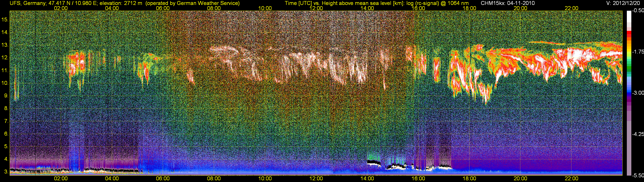Image resolution: width=644 pixels, height=182 pixels.
Task: Click the '7.' height axis label
Action: coord(6,121)
